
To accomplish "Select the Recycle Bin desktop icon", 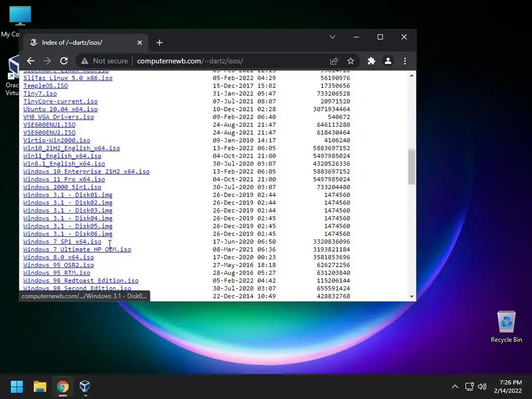I will point(506,327).
